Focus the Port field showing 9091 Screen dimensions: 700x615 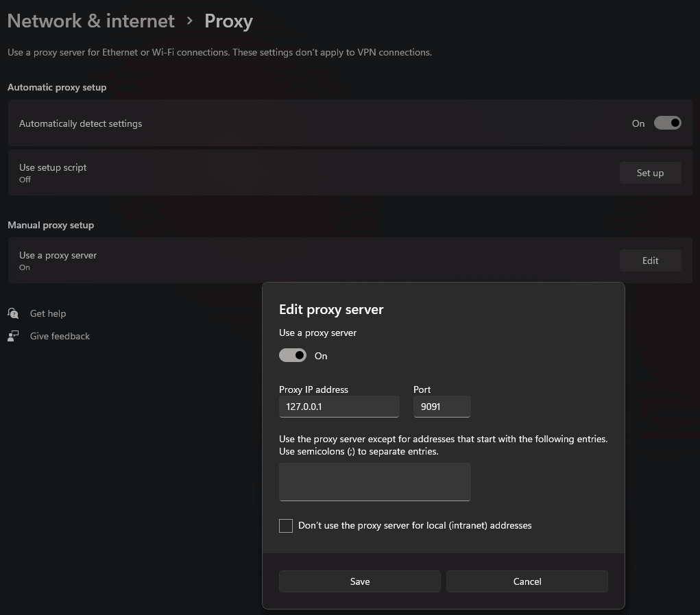tap(442, 407)
